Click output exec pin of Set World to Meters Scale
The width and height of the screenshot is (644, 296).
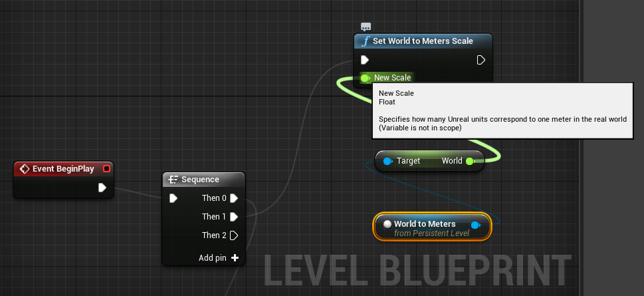tap(481, 60)
